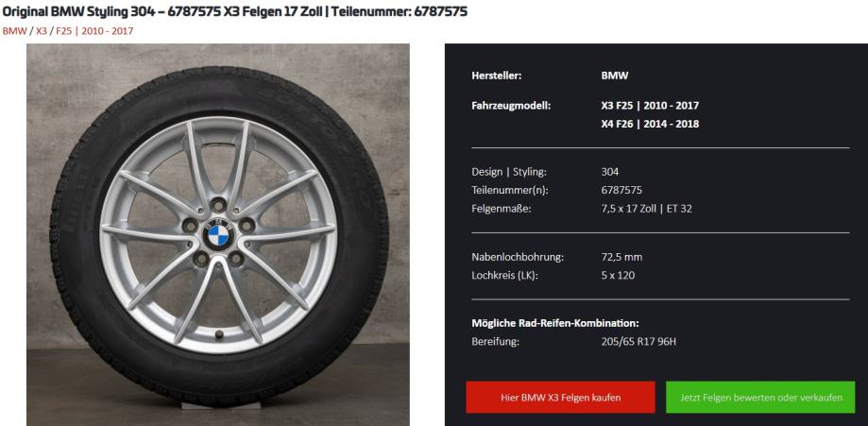Screen dimensions: 868x426
Task: Click the X4 F26 | 2014 - 2018 model entry
Action: (650, 124)
